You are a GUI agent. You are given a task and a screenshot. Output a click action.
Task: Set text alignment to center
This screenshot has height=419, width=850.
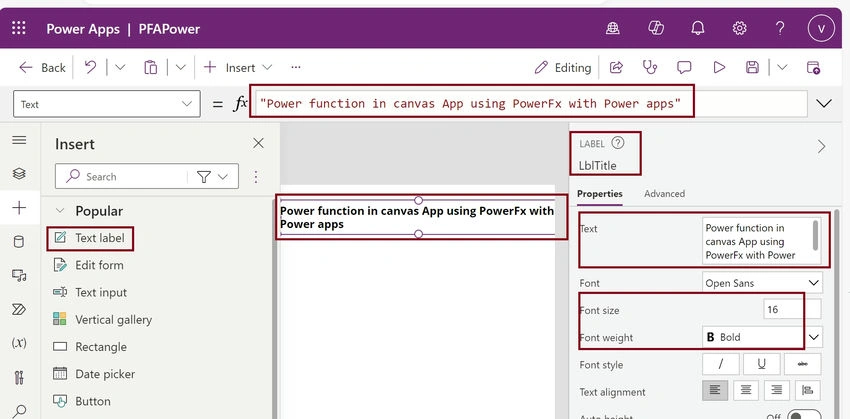click(x=746, y=390)
